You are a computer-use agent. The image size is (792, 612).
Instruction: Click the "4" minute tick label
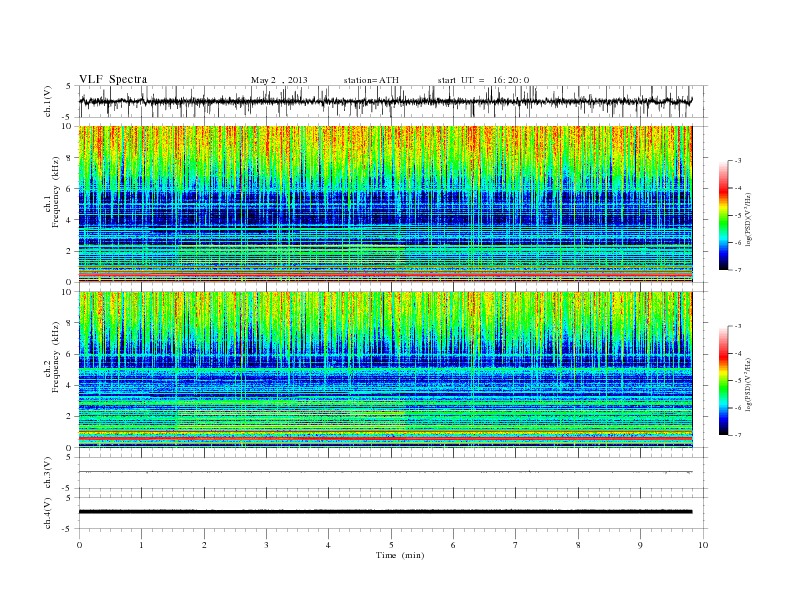coord(328,545)
